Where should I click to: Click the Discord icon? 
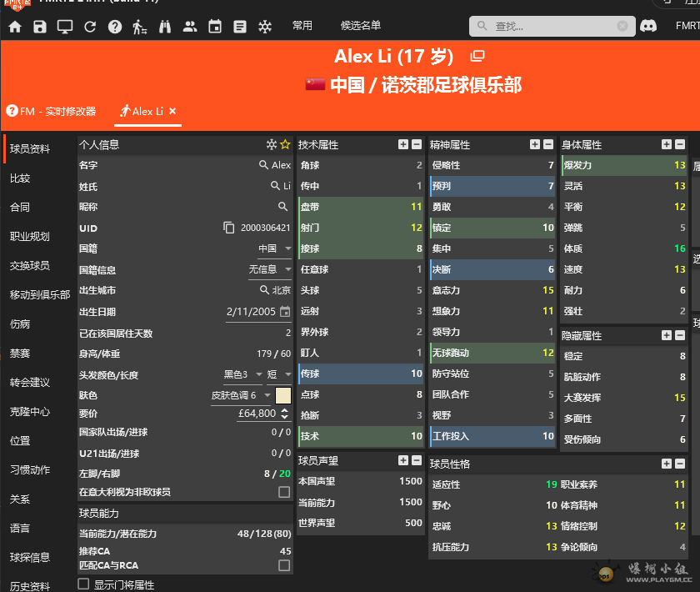click(x=647, y=26)
